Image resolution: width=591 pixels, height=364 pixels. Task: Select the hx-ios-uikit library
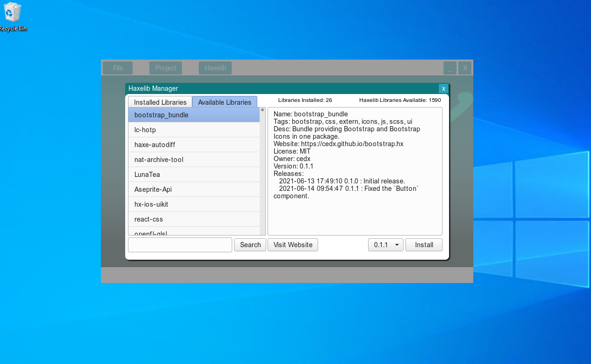pyautogui.click(x=194, y=204)
